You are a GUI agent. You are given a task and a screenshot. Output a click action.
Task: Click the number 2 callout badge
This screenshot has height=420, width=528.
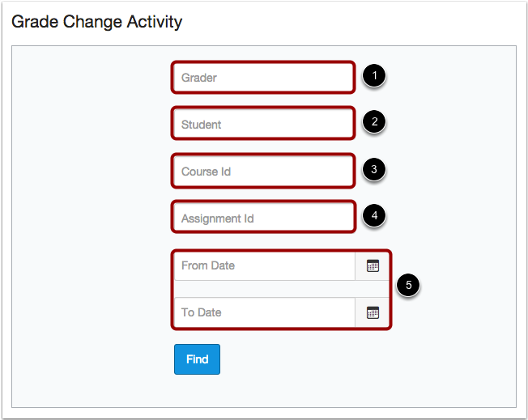point(374,121)
